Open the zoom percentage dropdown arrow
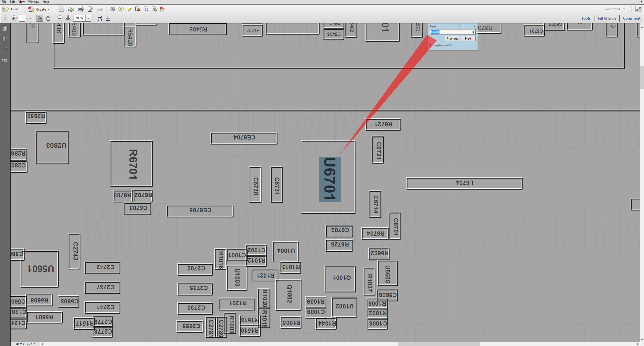Image resolution: width=644 pixels, height=346 pixels. point(88,18)
